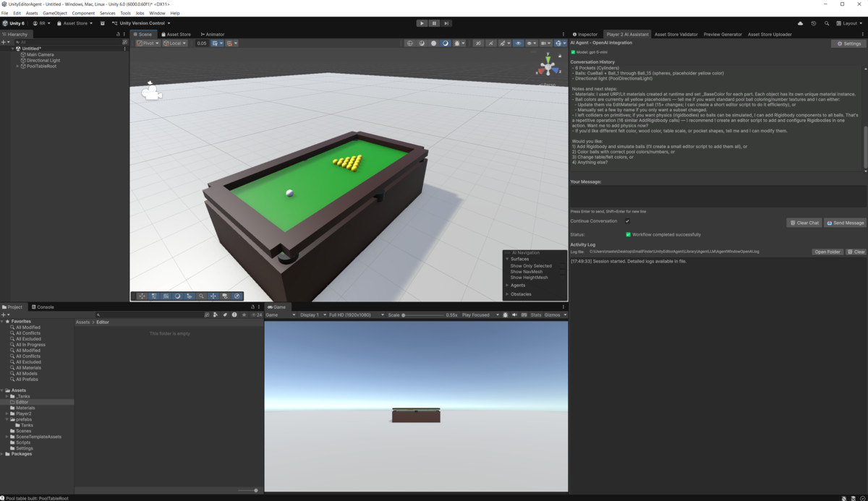Image resolution: width=868 pixels, height=501 pixels.
Task: Click the scene camera settings icon
Action: 544,43
